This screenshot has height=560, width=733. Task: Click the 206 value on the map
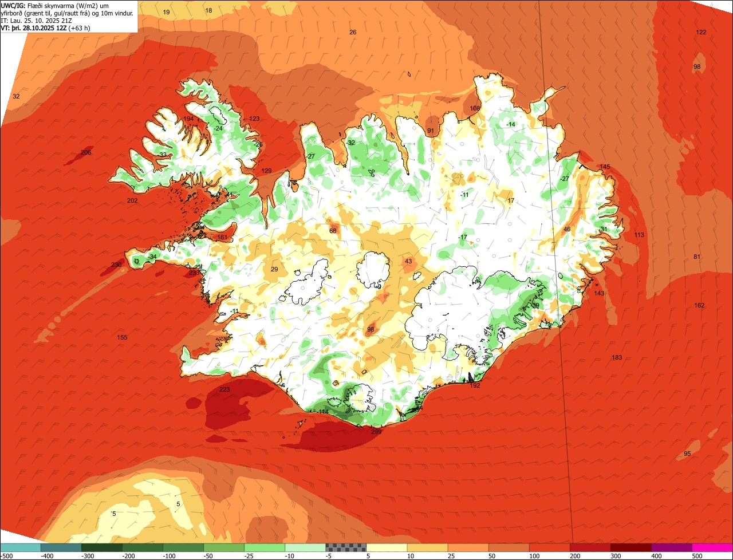[86, 152]
